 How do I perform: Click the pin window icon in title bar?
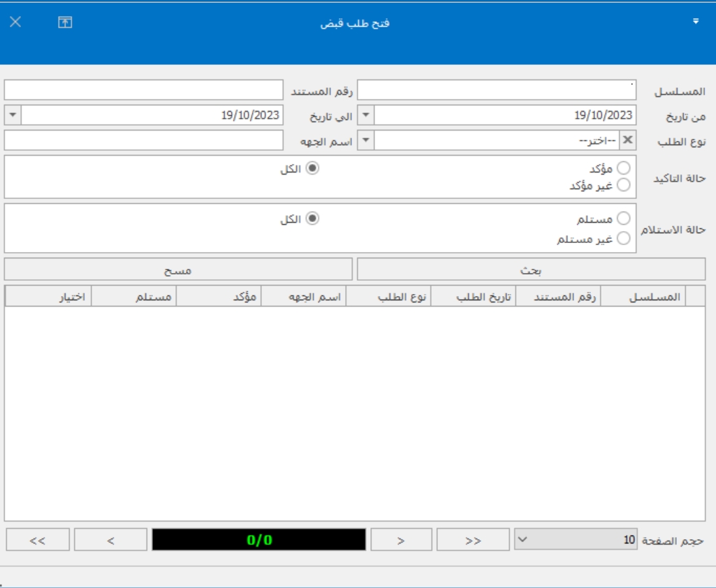[65, 22]
